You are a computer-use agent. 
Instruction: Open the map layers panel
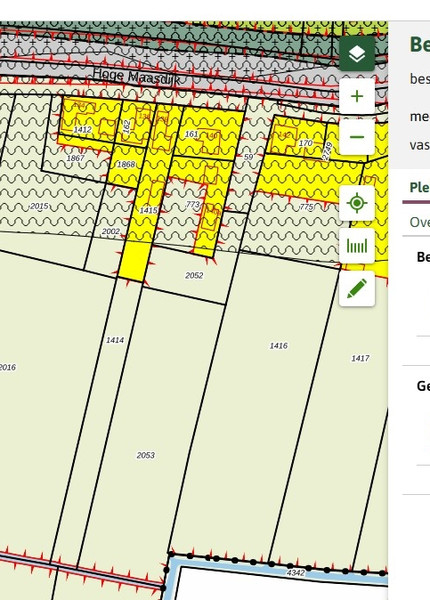(357, 54)
